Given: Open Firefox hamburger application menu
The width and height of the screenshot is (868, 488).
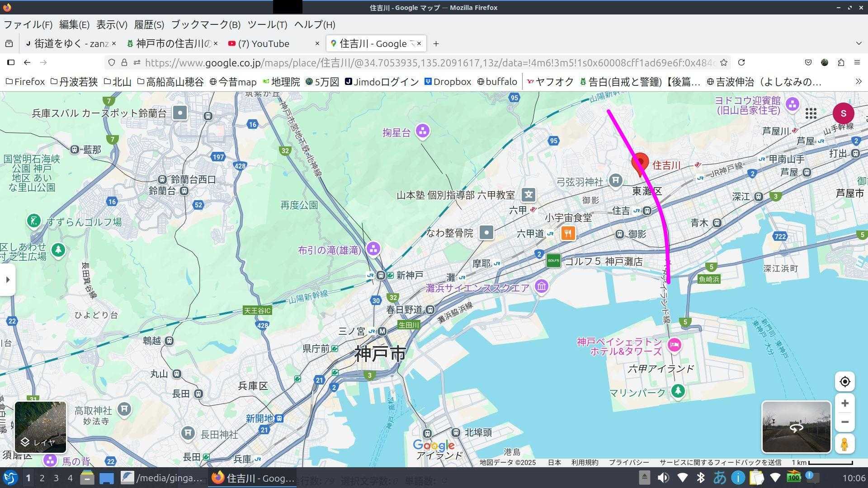Looking at the screenshot, I should click(857, 62).
